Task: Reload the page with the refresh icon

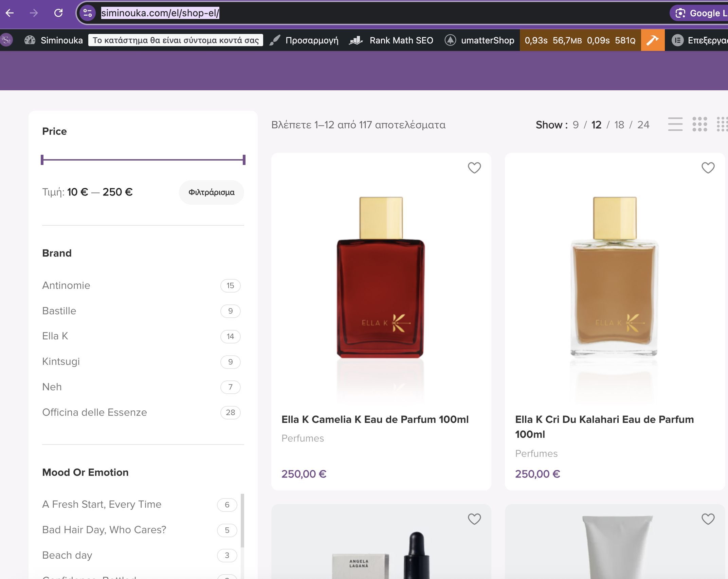Action: tap(58, 13)
